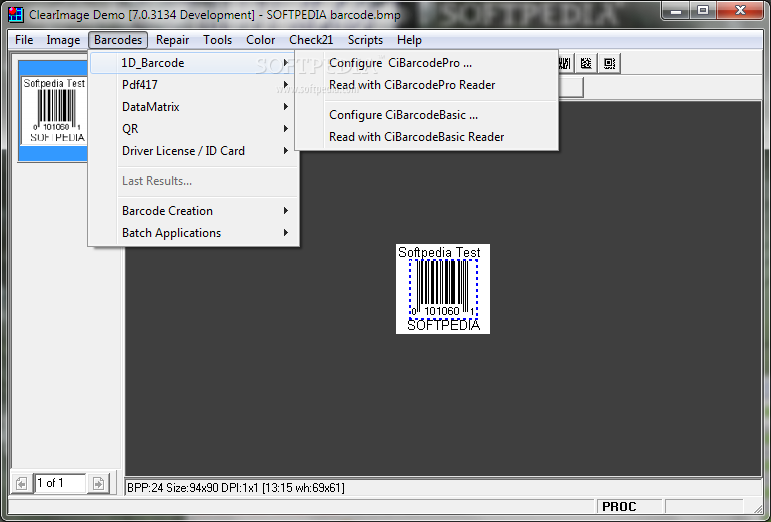Open the Check21 menu
Viewport: 771px width, 522px height.
coord(311,40)
